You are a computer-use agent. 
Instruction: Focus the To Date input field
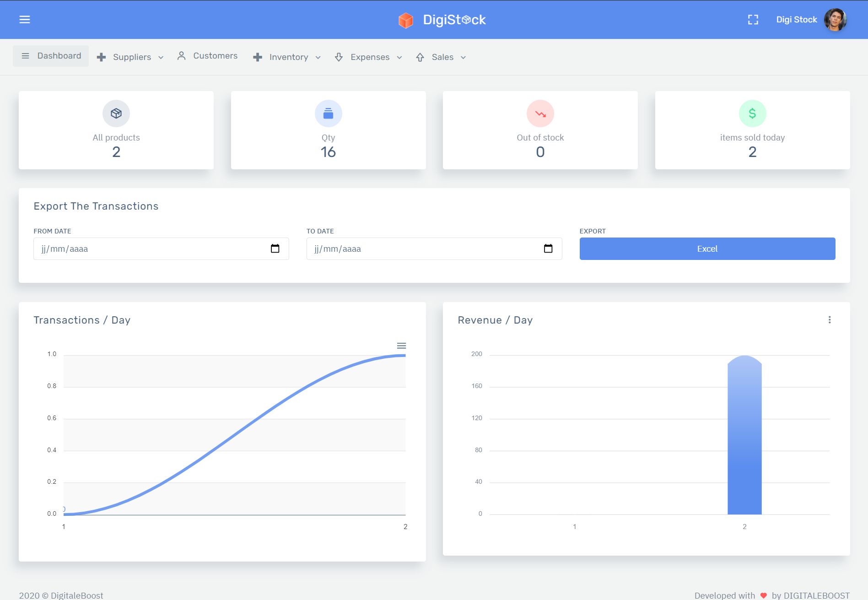click(x=434, y=249)
